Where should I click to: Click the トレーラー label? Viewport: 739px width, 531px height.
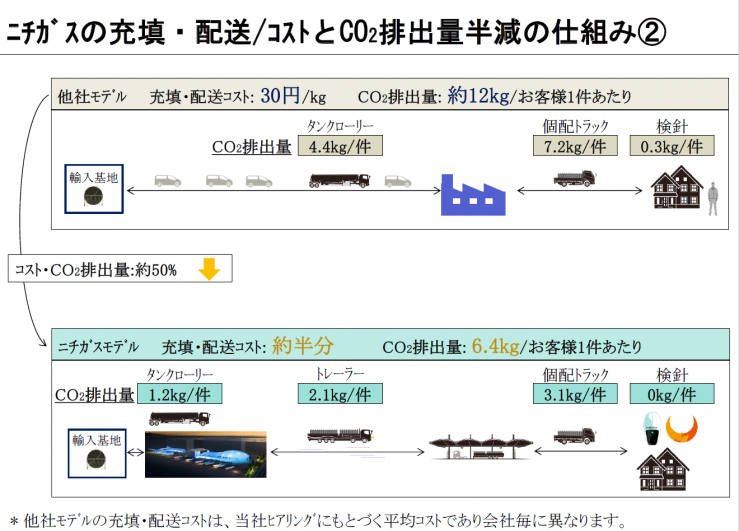coord(340,375)
